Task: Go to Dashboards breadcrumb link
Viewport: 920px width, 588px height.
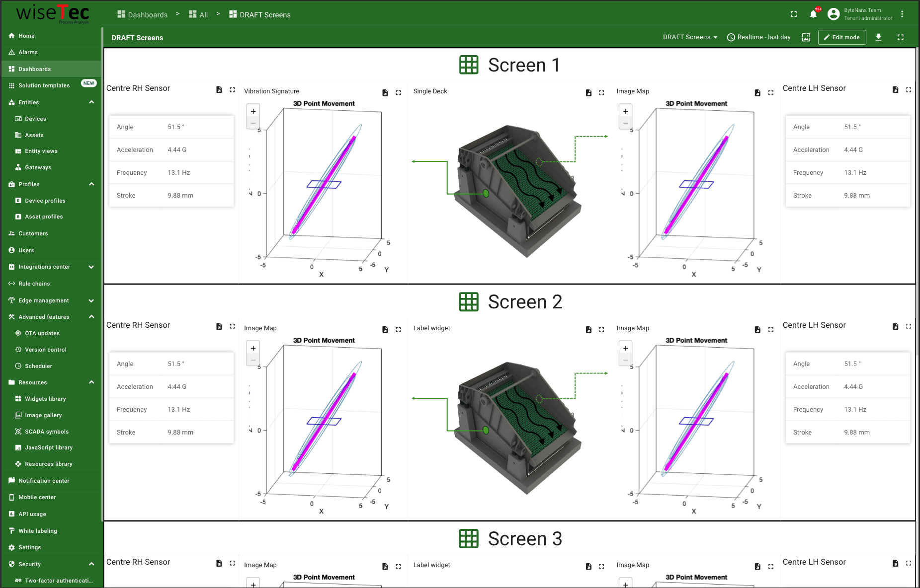Action: (x=143, y=15)
